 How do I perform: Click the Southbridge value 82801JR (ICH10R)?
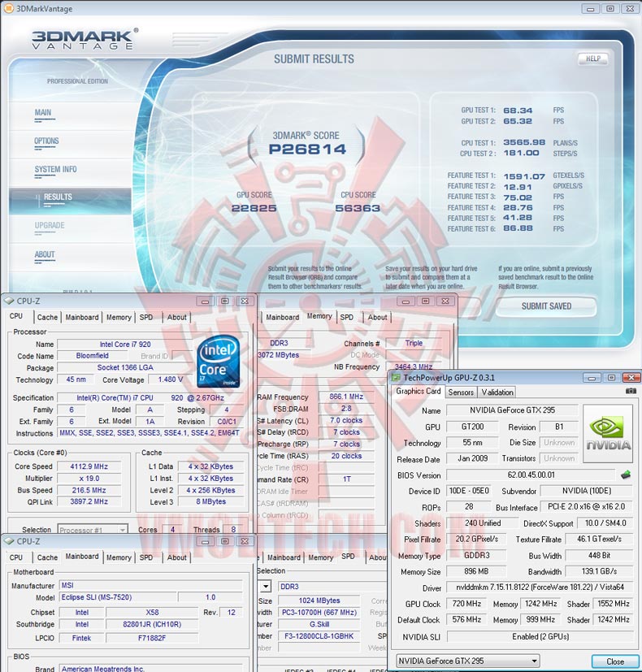(152, 624)
